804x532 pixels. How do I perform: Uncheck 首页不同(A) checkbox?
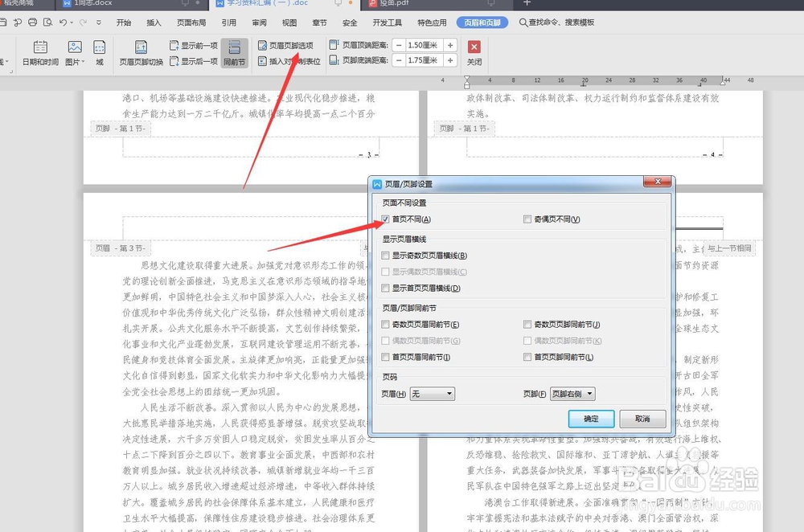(x=385, y=219)
